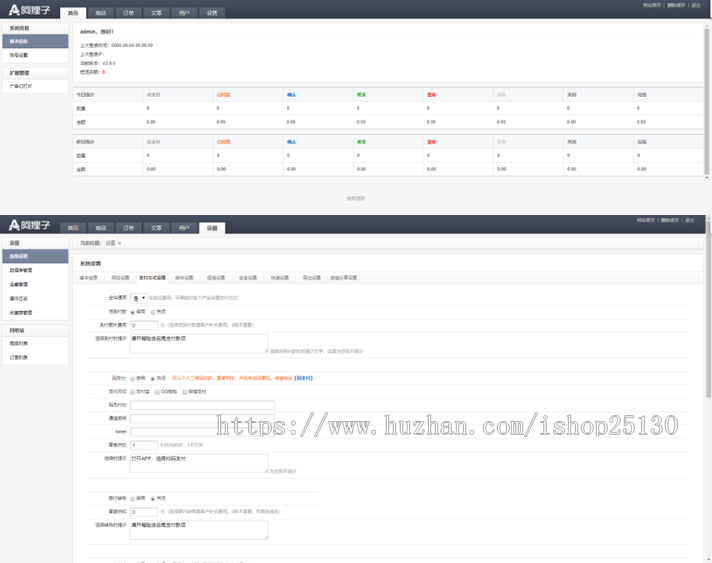Image resolution: width=712 pixels, height=563 pixels.
Task: Open the 商品 tab on the dashboard page
Action: pyautogui.click(x=101, y=13)
